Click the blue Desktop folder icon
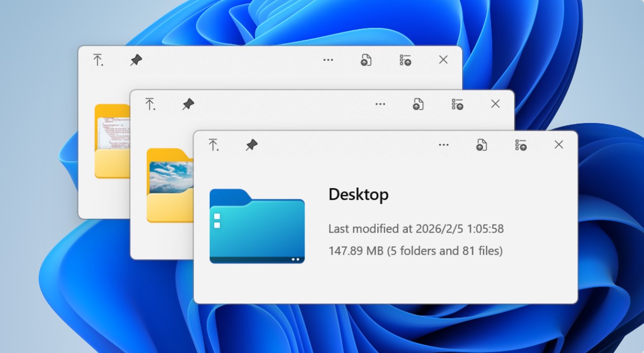644x353 pixels. tap(257, 226)
